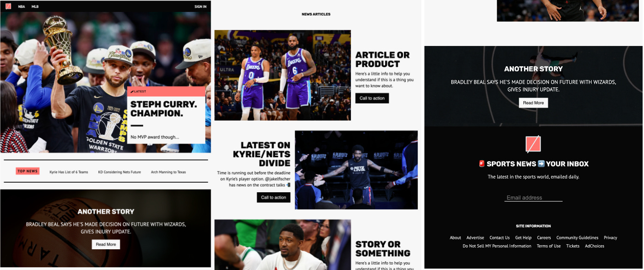Click Call to action under ARTICLE OR PRODUCT
This screenshot has height=270, width=644.
click(372, 98)
